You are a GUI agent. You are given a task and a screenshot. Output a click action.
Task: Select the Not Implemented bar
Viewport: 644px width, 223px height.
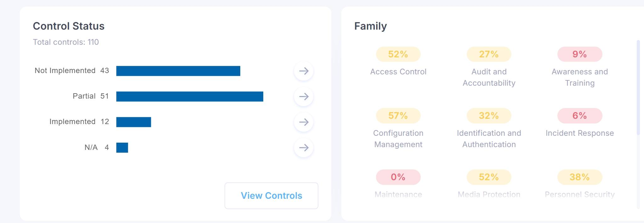[178, 71]
